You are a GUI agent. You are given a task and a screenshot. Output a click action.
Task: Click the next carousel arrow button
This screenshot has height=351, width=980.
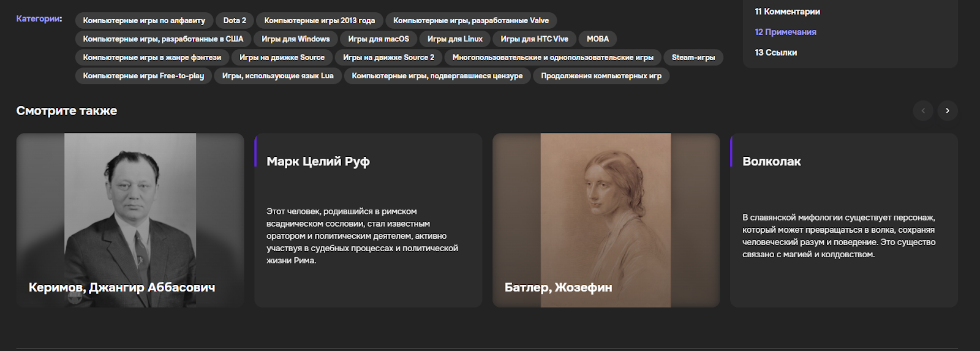point(947,111)
